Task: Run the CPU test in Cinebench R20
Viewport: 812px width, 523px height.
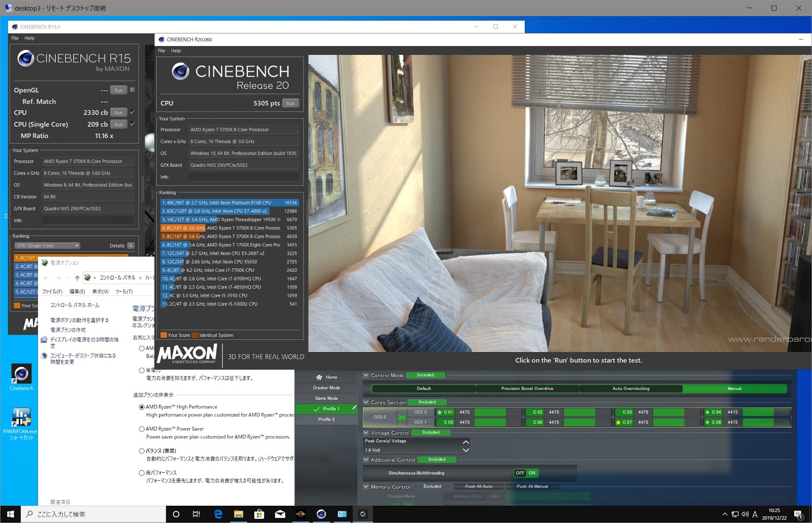Action: click(x=290, y=103)
